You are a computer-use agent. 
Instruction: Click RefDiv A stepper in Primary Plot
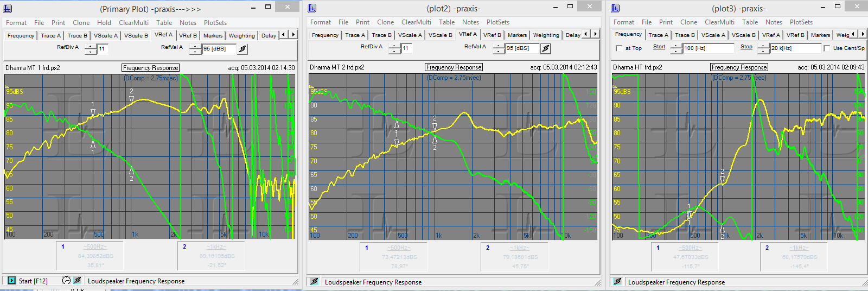click(91, 49)
